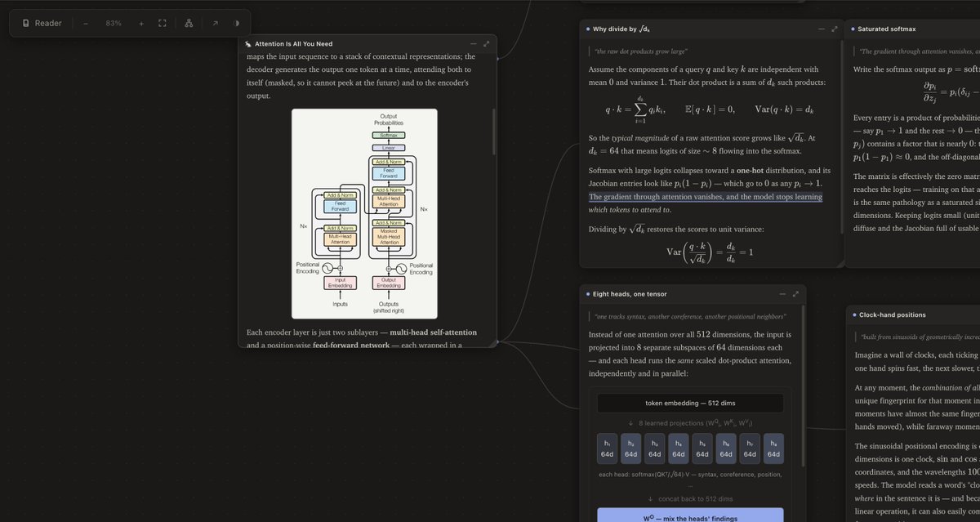Click the quote "the raw dot products grow large"
The width and height of the screenshot is (980, 522).
641,51
